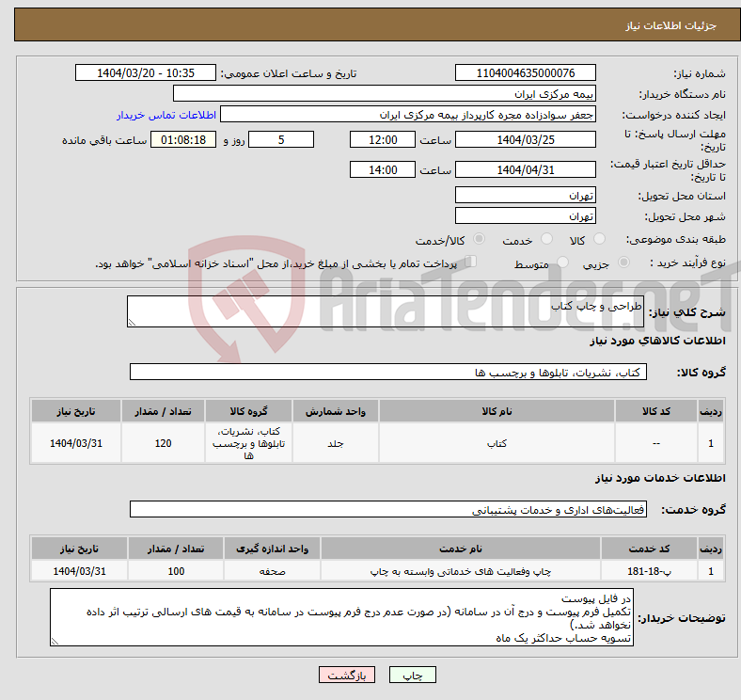Click the goods table cell کتاب
The width and height of the screenshot is (741, 700).
point(497,443)
